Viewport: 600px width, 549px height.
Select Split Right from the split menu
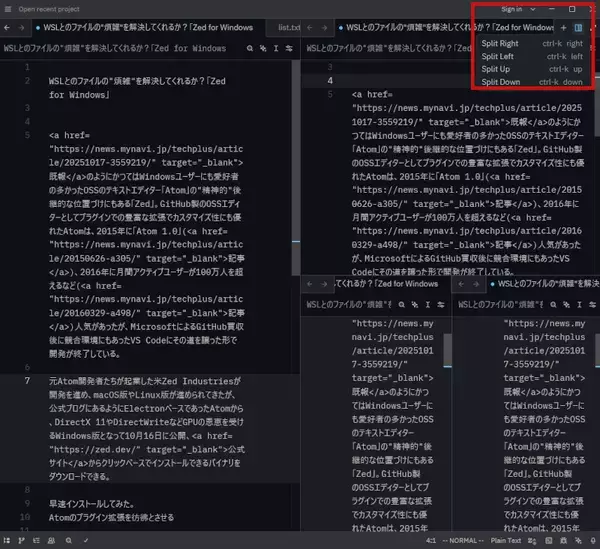click(500, 44)
